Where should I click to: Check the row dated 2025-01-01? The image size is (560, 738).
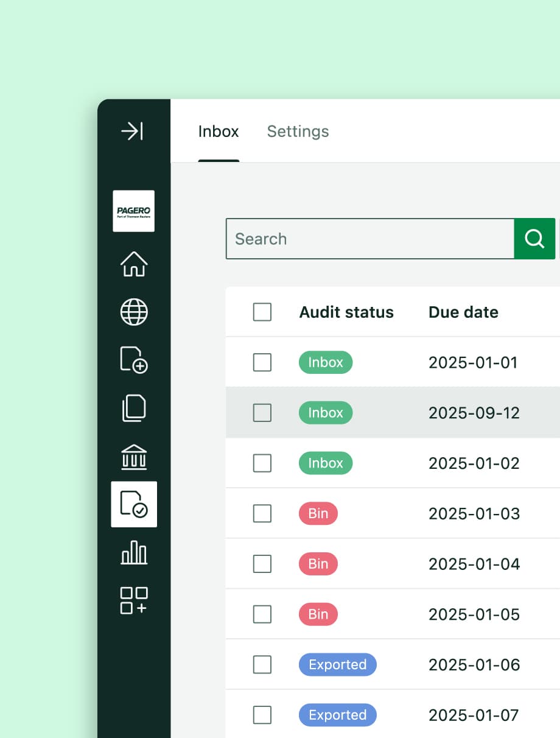[x=262, y=362]
